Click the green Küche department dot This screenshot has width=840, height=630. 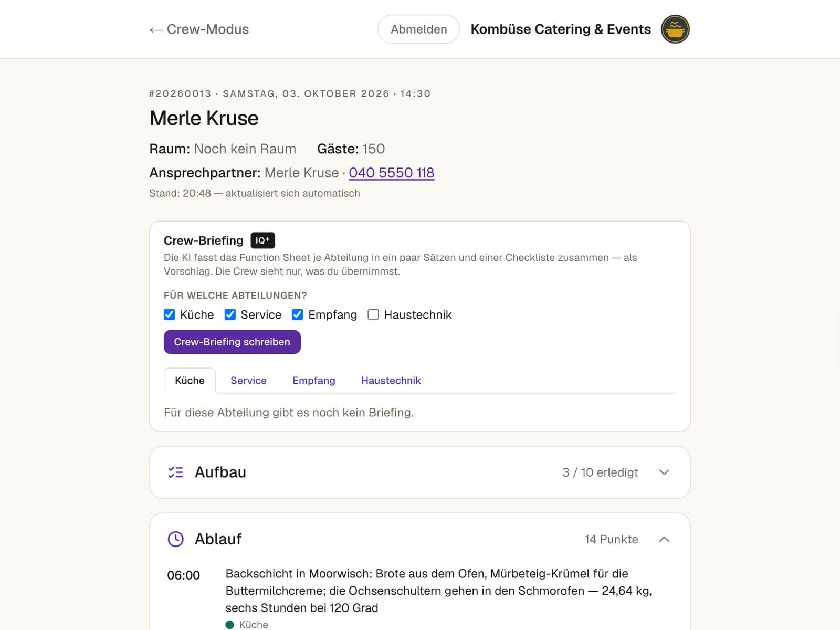tap(229, 625)
